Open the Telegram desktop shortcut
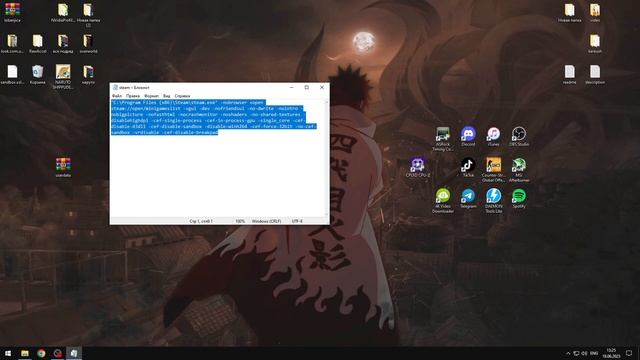The image size is (640, 360). pyautogui.click(x=468, y=198)
